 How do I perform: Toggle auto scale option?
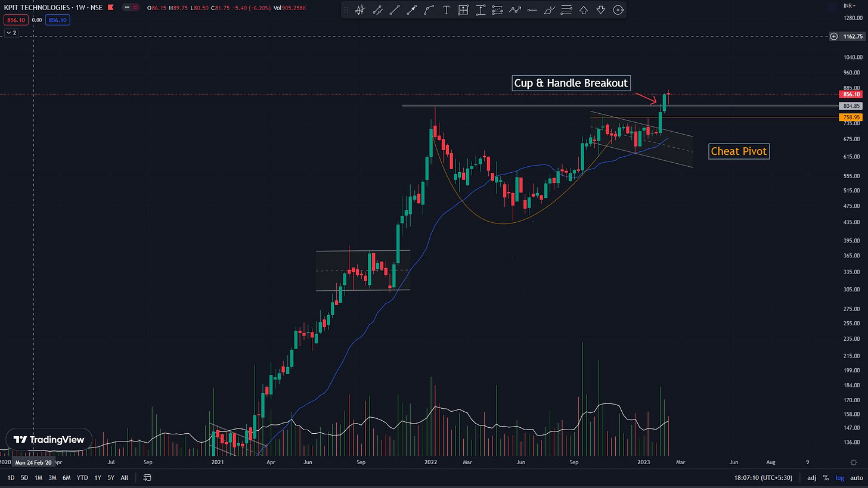coord(856,477)
